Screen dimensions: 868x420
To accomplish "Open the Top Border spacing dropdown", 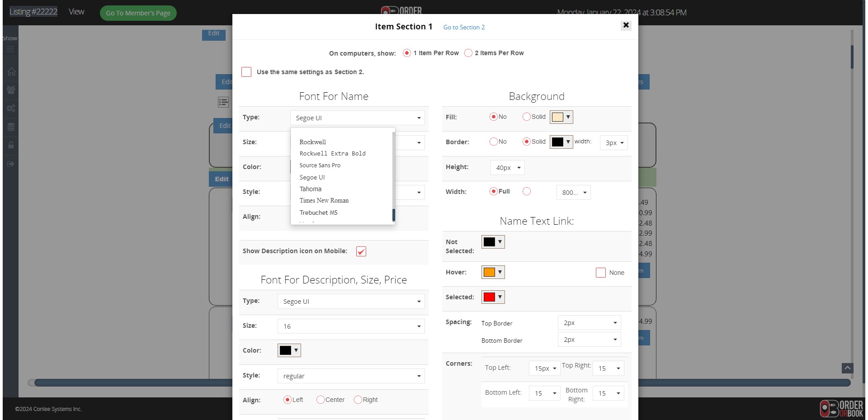I will click(x=590, y=323).
